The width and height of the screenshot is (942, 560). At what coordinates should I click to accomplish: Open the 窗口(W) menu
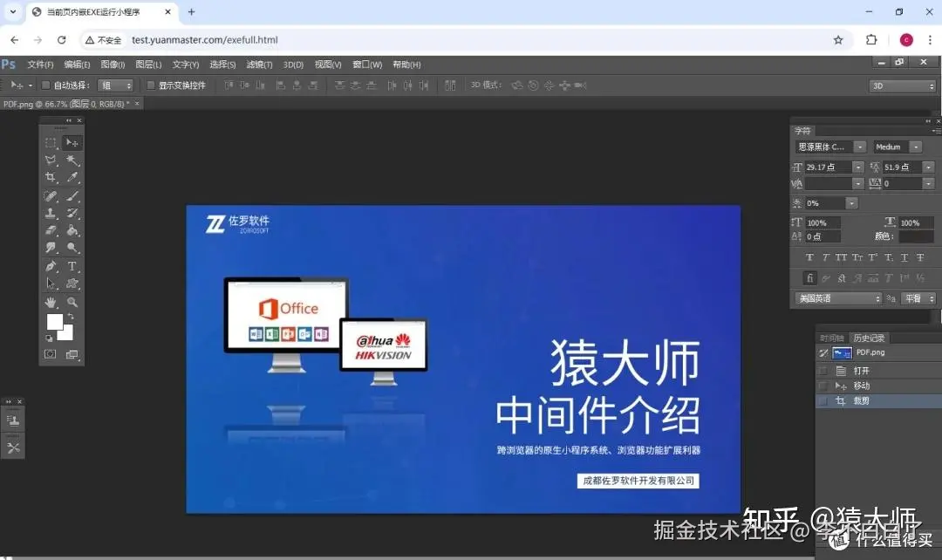tap(367, 65)
